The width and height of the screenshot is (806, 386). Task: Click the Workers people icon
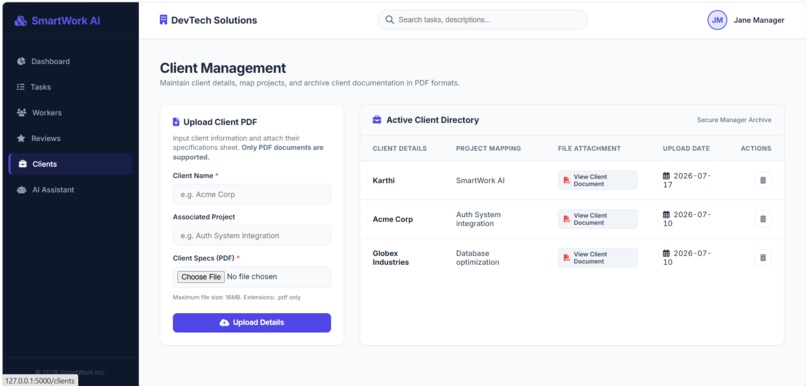click(x=22, y=113)
